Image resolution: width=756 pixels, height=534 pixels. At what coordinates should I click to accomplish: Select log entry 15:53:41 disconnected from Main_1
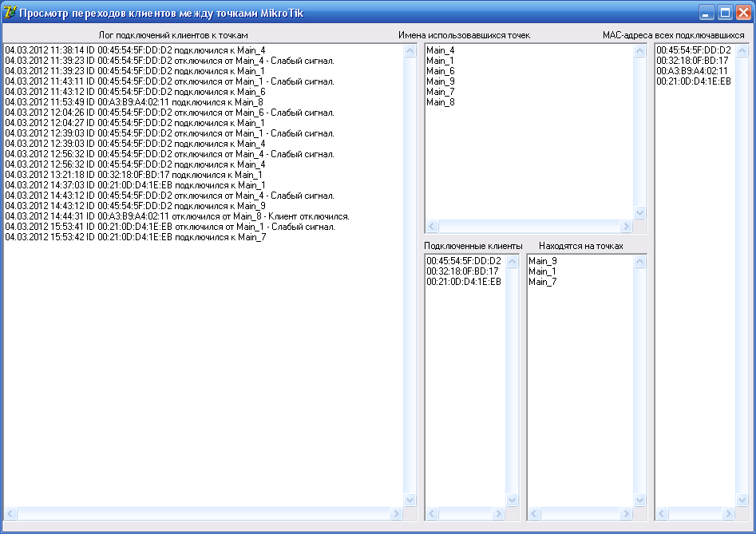point(170,227)
